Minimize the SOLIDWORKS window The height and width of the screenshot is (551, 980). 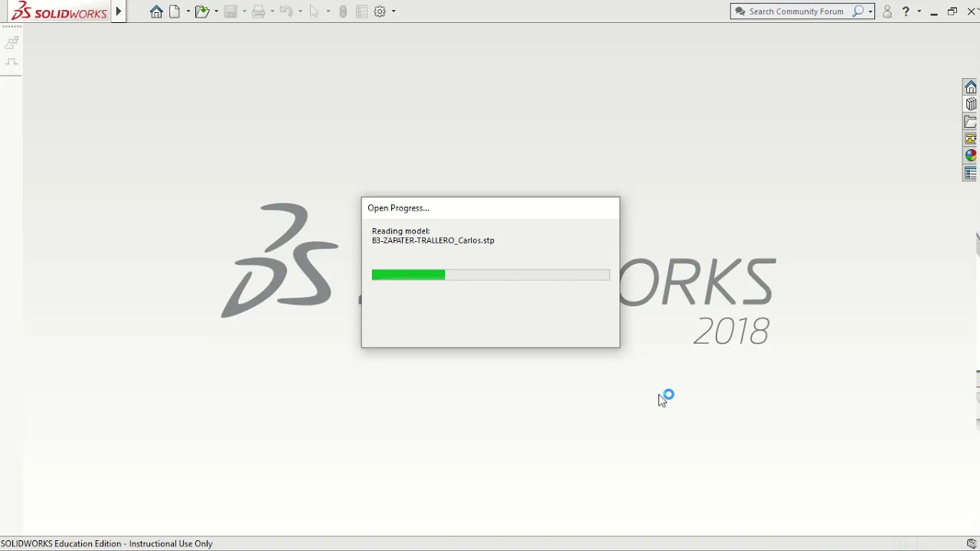point(934,11)
